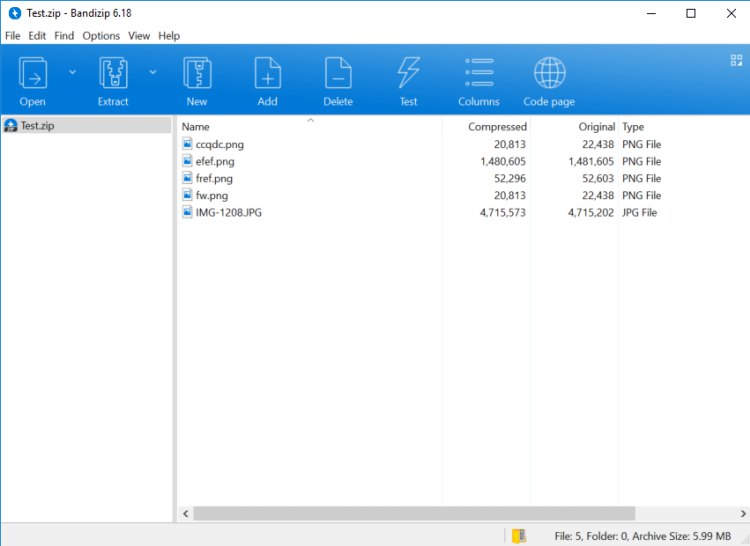Sort files by the Name column header
This screenshot has height=546, width=750.
[196, 127]
